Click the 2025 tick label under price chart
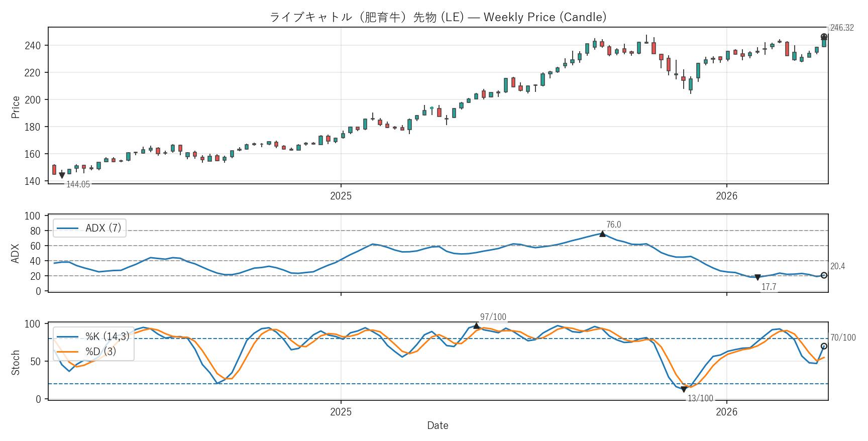The width and height of the screenshot is (868, 441). coord(341,196)
